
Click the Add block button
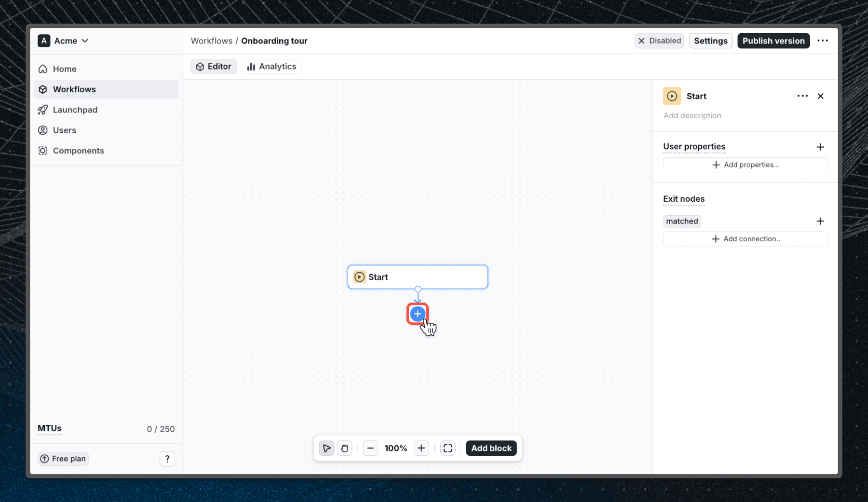pos(491,448)
